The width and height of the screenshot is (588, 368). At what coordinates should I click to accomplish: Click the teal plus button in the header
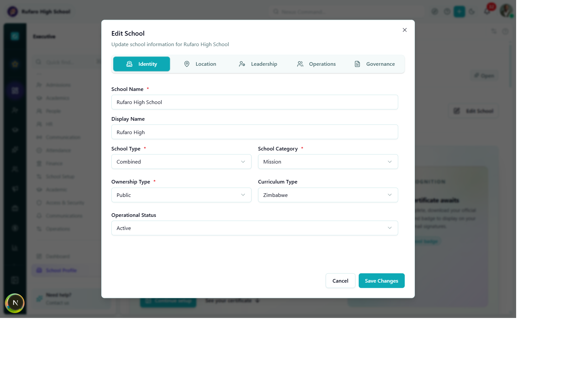click(459, 12)
